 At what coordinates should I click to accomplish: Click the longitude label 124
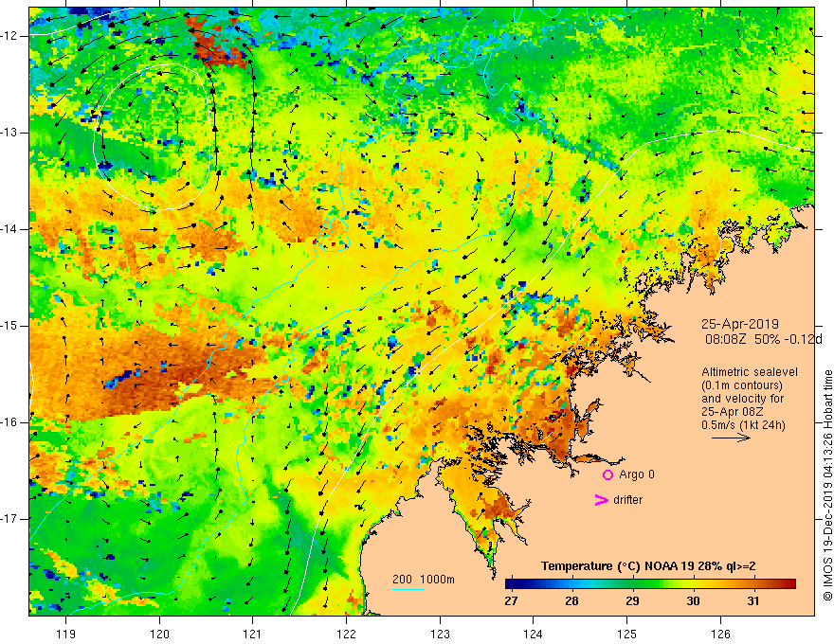tap(534, 634)
